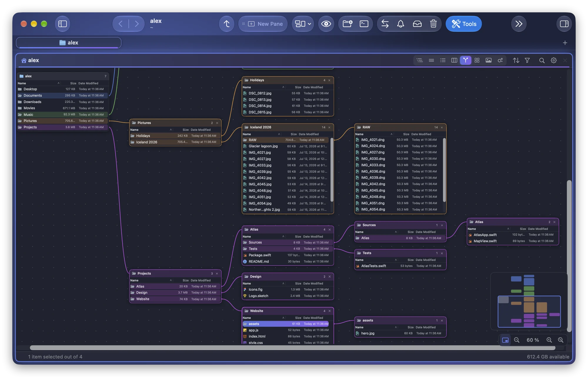Open notifications bell
Viewport: 588px width, 377px height.
[400, 24]
